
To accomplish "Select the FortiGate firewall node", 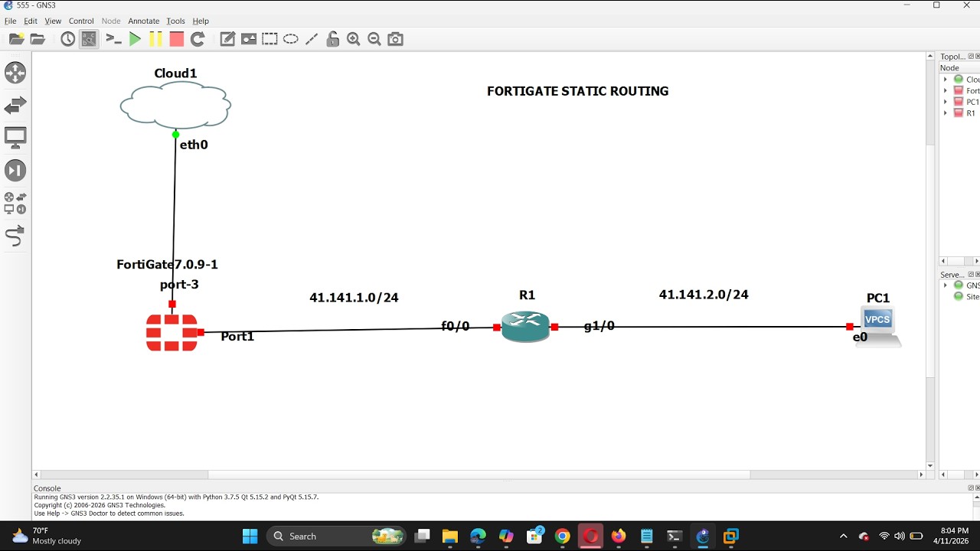I will coord(171,333).
